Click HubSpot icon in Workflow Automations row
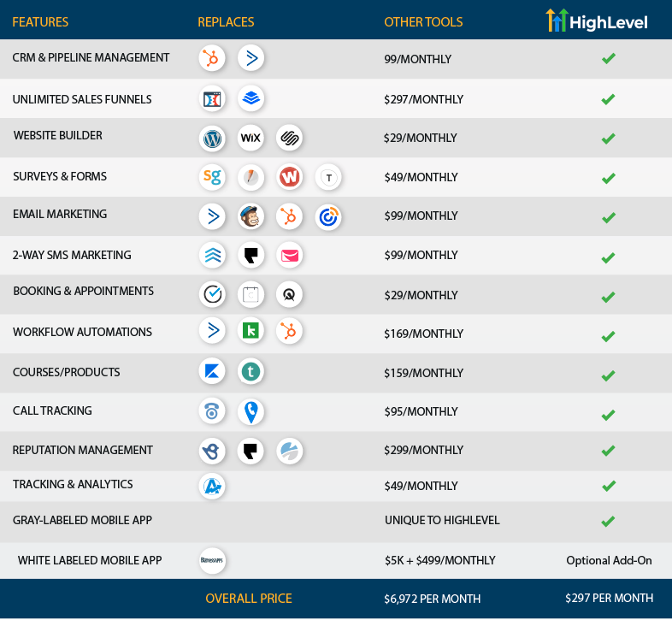 point(289,331)
